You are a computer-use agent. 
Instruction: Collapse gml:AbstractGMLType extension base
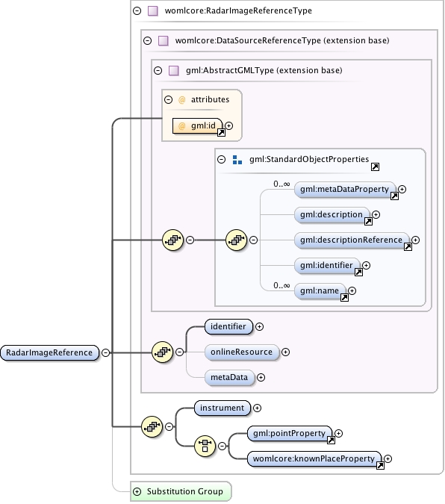[x=158, y=70]
